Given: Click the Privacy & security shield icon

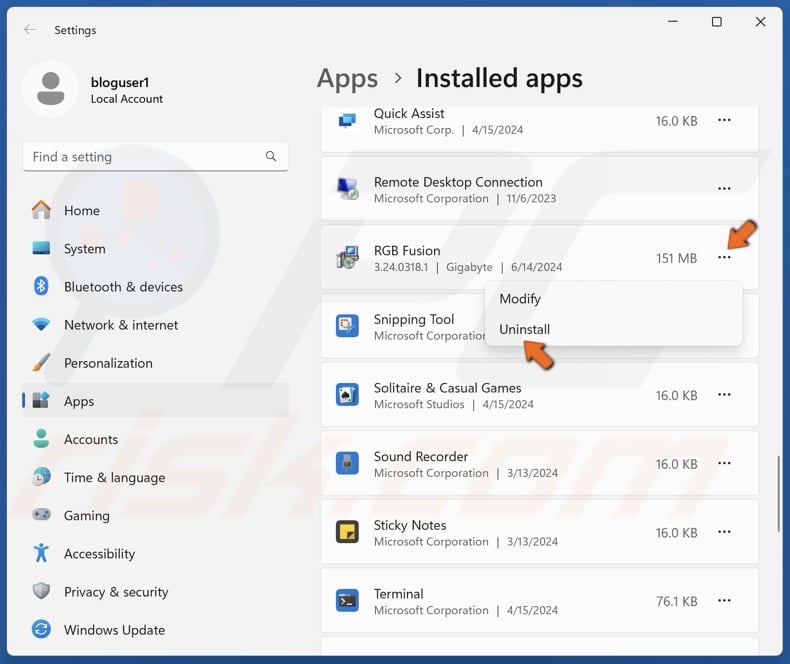Looking at the screenshot, I should coord(41,591).
